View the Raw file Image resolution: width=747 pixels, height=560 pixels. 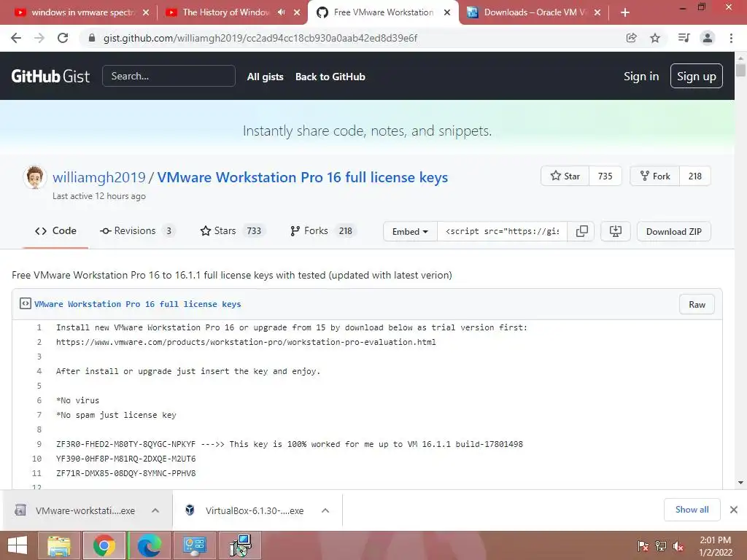pos(697,305)
